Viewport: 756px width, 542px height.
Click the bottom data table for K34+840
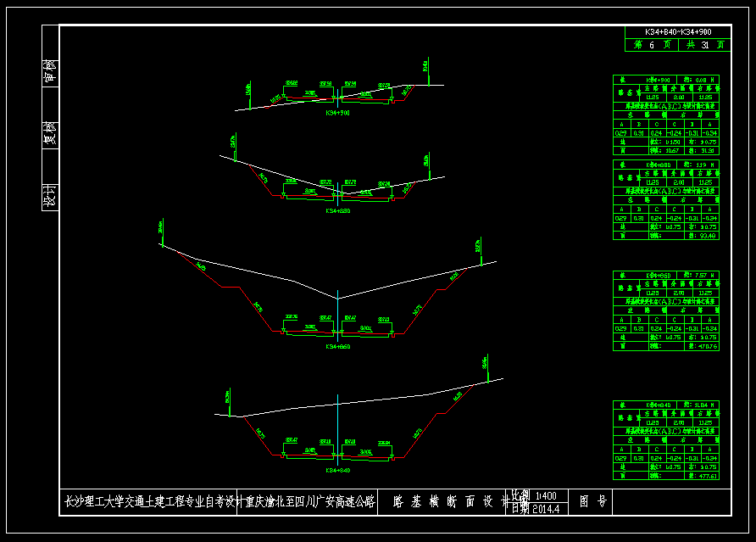click(666, 440)
